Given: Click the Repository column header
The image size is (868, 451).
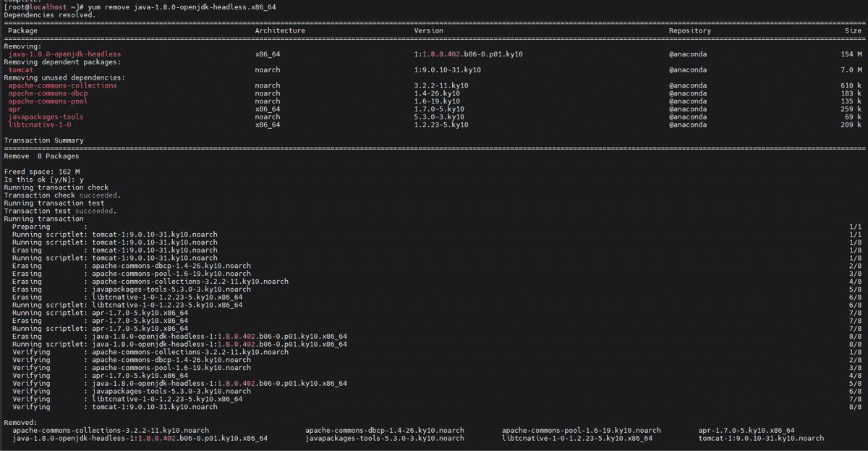Looking at the screenshot, I should tap(689, 30).
